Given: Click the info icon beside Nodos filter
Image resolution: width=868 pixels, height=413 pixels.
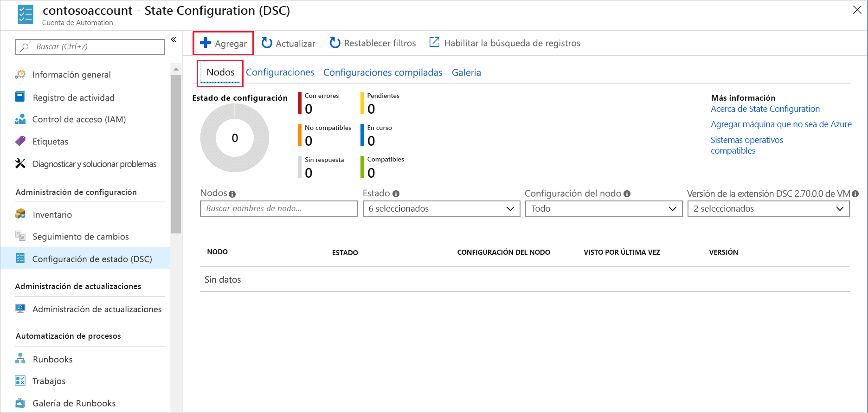Looking at the screenshot, I should (232, 194).
